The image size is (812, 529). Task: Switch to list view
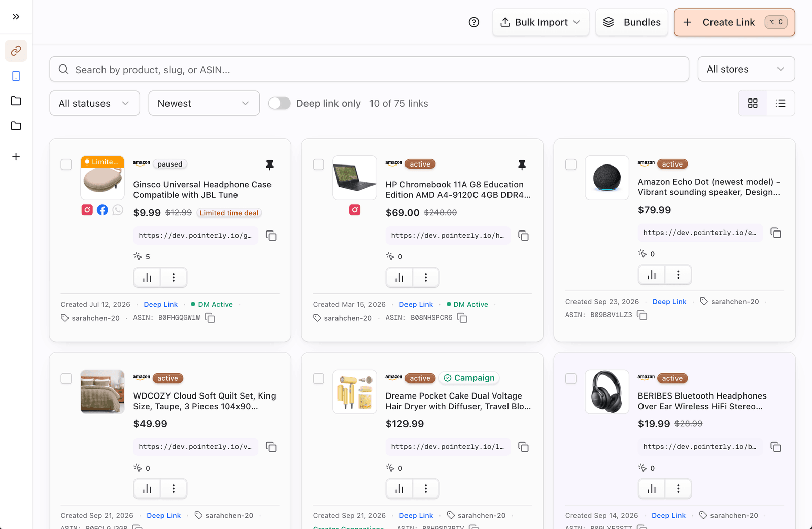coord(781,103)
